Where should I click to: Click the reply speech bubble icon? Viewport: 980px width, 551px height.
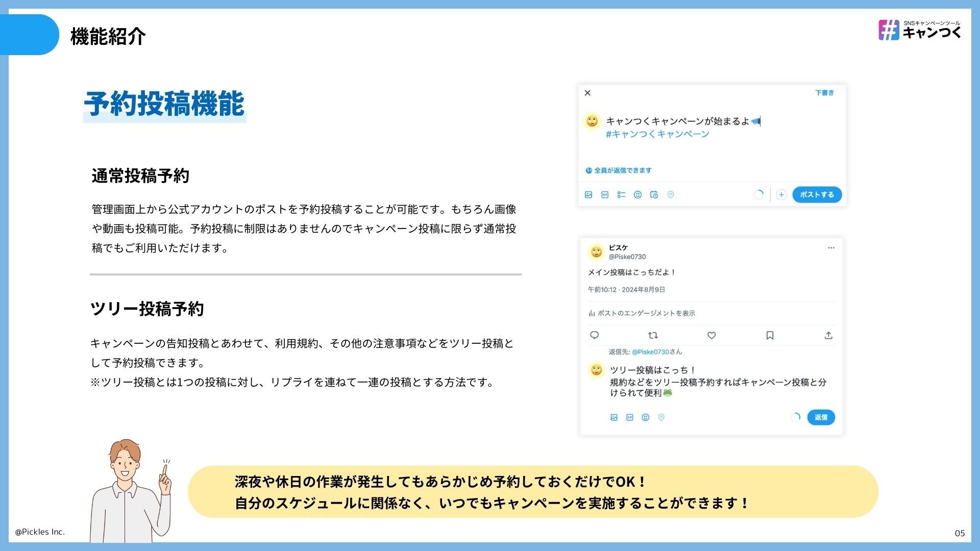point(594,335)
